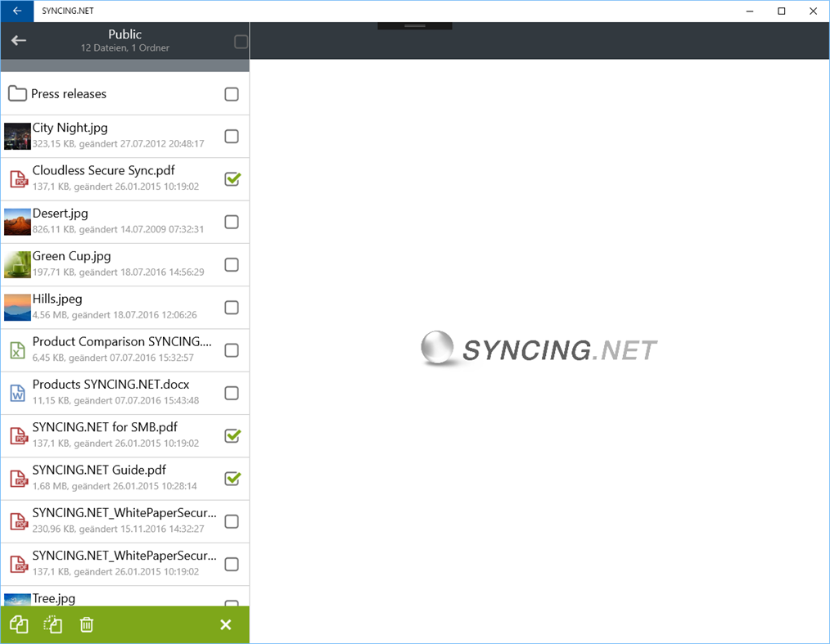Uncheck Cloudless Secure Sync.pdf

click(x=232, y=178)
